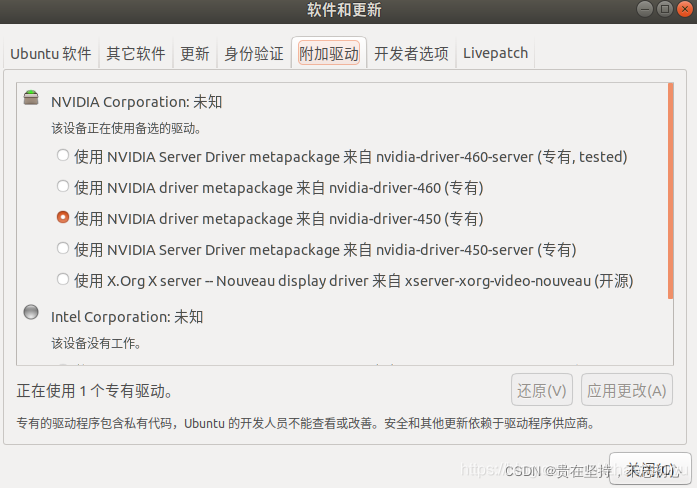Click the NVIDIA Corporation device icon

(31, 98)
